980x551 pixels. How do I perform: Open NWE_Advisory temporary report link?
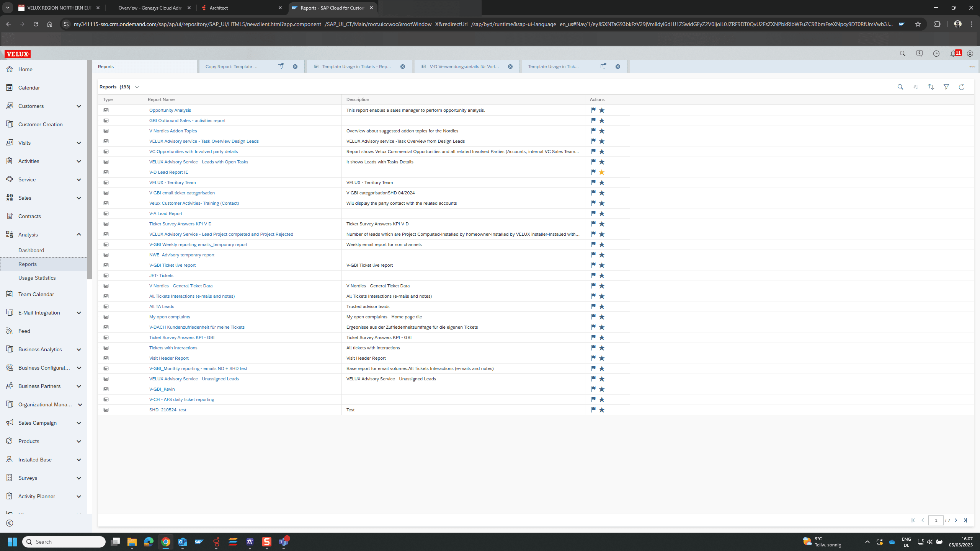tap(182, 255)
